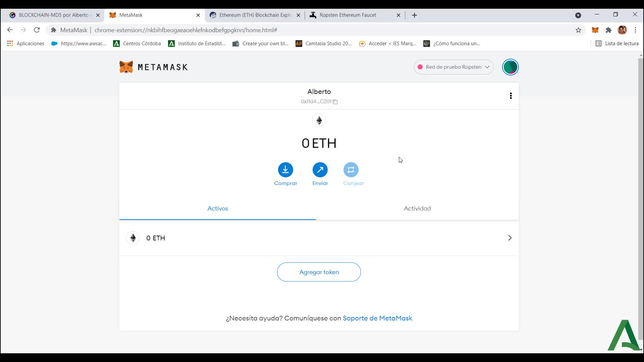The image size is (644, 362).
Task: Click the Ethereum diamond icon above 0 ETH
Action: [319, 120]
